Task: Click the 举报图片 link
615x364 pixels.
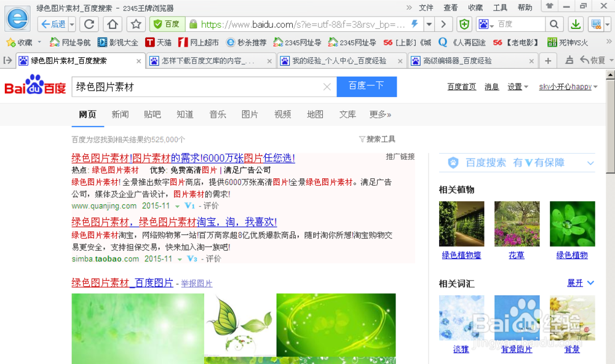Action: 197,283
